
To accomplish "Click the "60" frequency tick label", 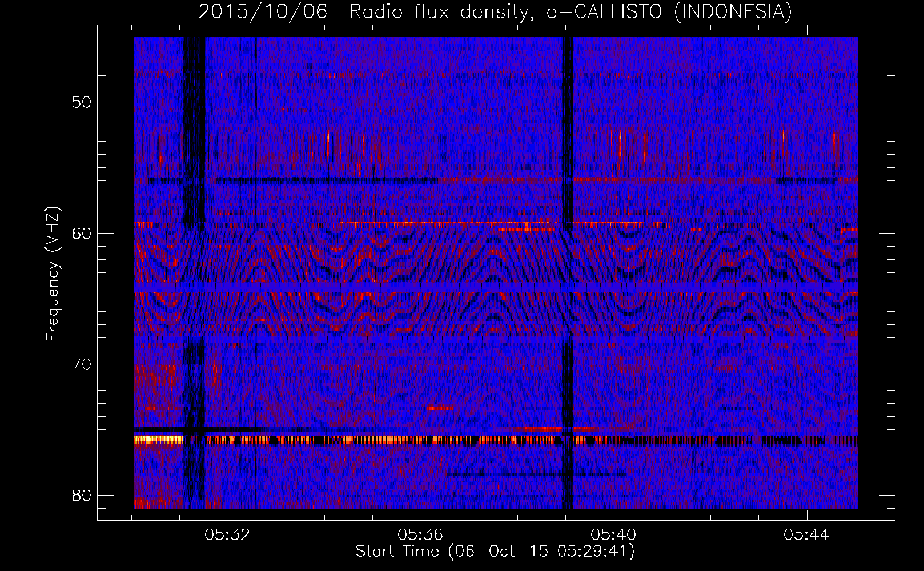I will tap(82, 233).
